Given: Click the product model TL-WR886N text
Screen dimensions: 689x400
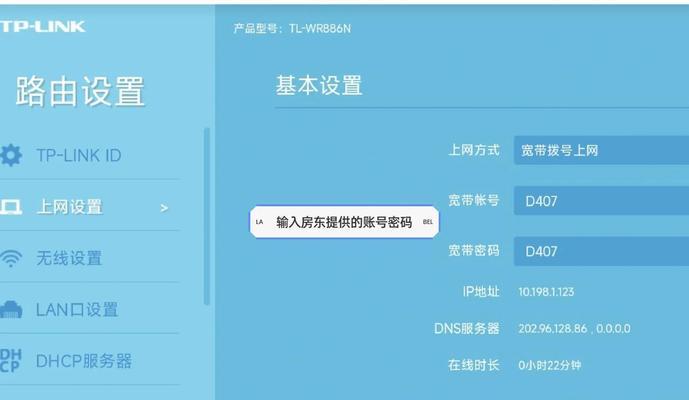Looking at the screenshot, I should coord(320,29).
